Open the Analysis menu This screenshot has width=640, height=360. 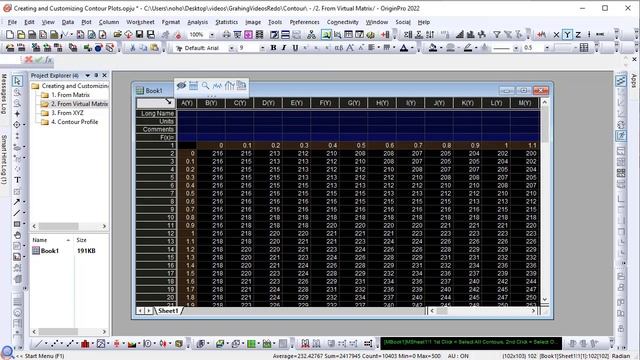coord(198,22)
